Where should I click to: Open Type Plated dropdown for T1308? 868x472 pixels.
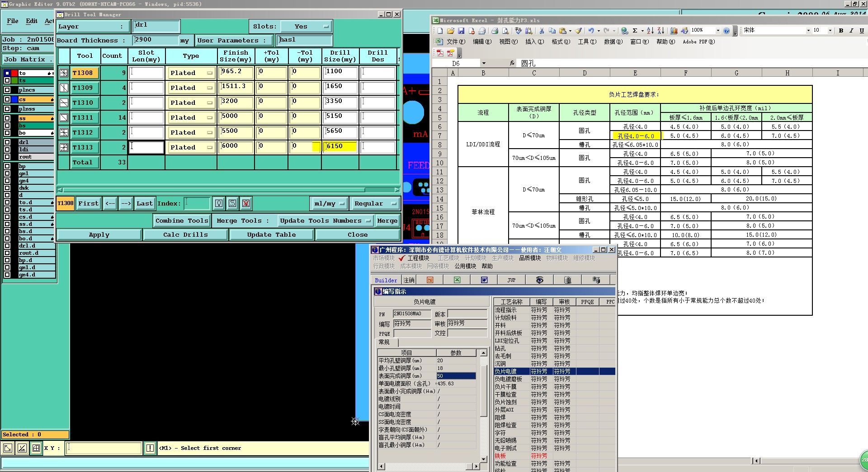[x=191, y=73]
